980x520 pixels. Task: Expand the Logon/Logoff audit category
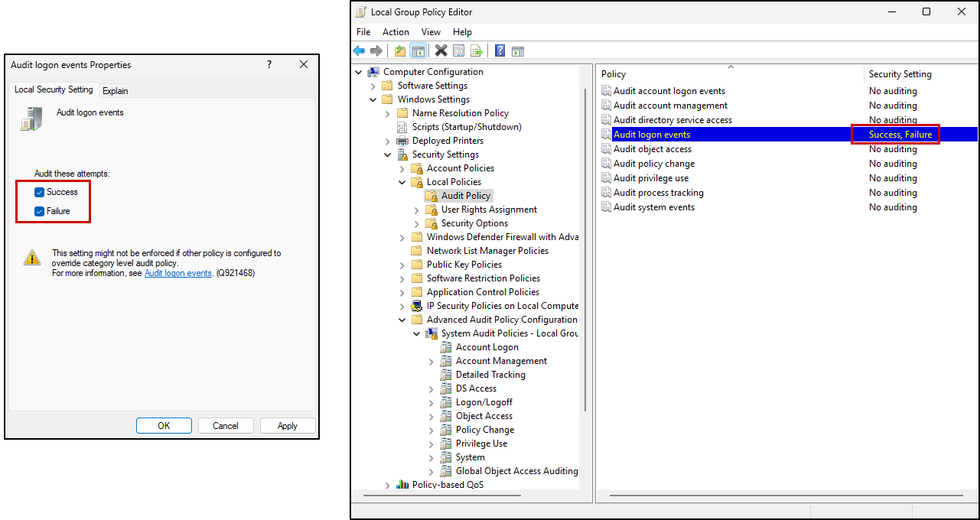tap(431, 402)
